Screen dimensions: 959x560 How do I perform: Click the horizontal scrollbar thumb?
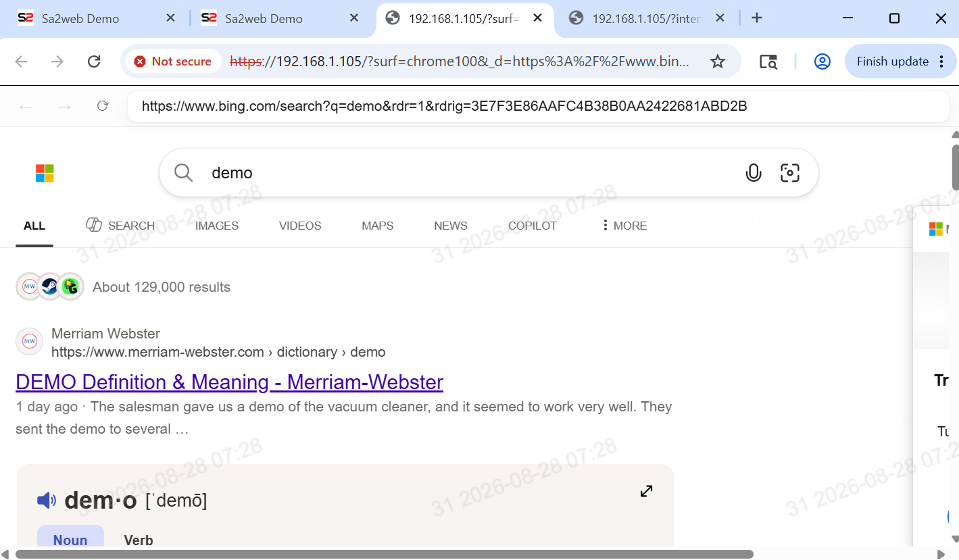[x=384, y=555]
